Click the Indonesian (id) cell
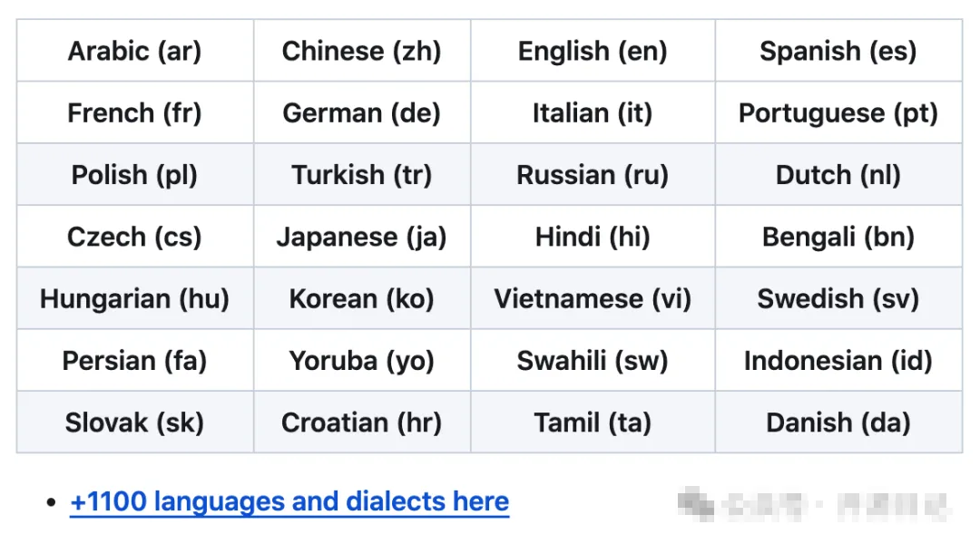 point(838,360)
